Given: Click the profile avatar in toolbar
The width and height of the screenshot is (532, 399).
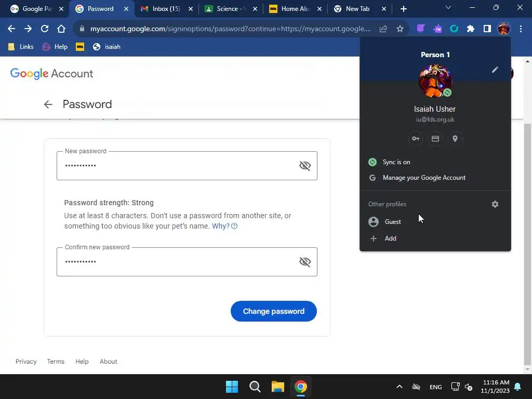Looking at the screenshot, I should point(504,29).
